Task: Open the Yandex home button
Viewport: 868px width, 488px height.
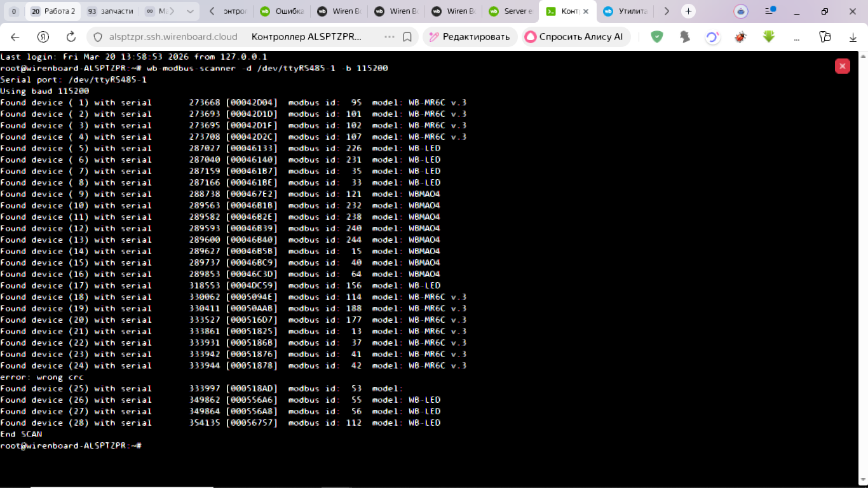Action: (43, 37)
